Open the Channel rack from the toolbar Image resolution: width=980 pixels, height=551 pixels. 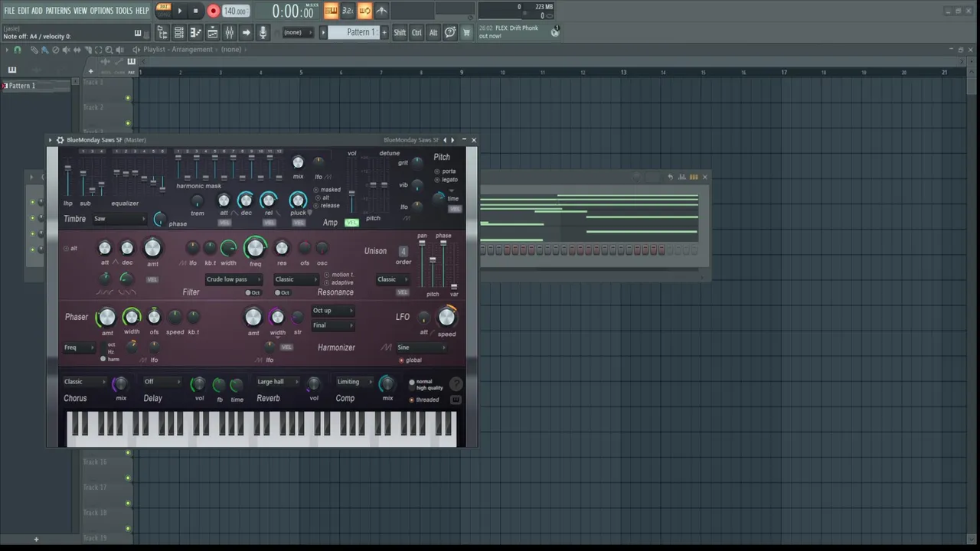pos(178,32)
